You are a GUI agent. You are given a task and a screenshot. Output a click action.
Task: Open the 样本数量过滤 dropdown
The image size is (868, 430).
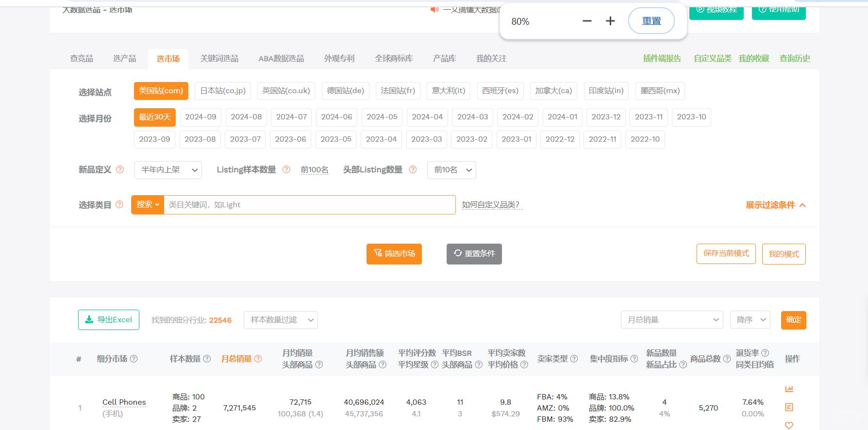[x=281, y=320]
